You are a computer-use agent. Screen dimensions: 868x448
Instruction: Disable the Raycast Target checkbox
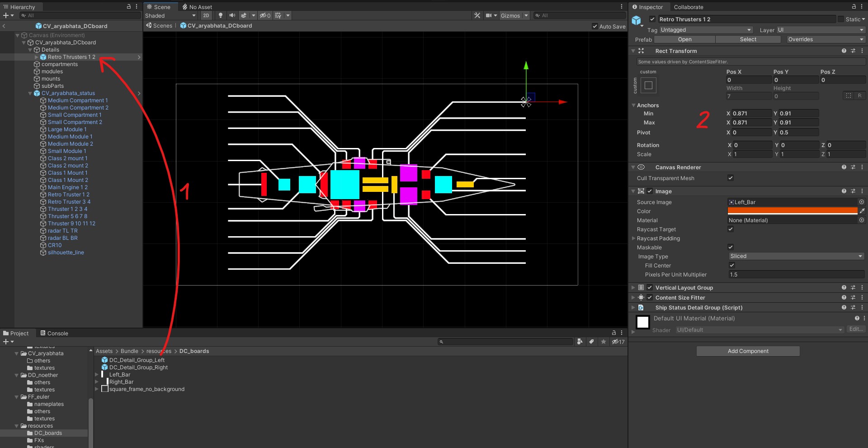pos(731,229)
